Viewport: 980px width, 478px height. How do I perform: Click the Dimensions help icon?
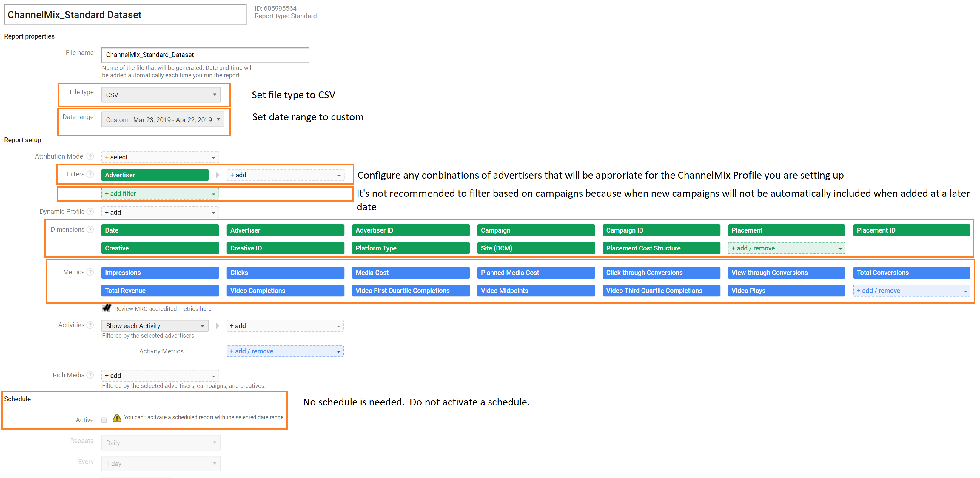(x=90, y=230)
